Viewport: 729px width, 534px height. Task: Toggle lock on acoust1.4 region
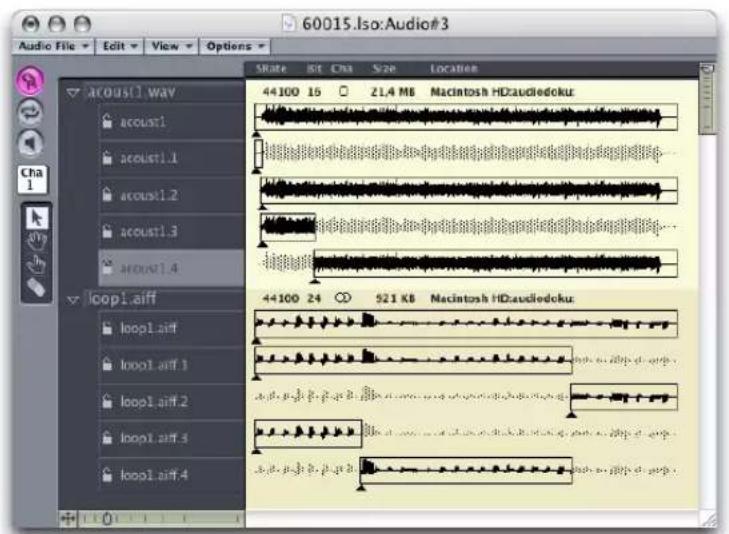pos(107,267)
